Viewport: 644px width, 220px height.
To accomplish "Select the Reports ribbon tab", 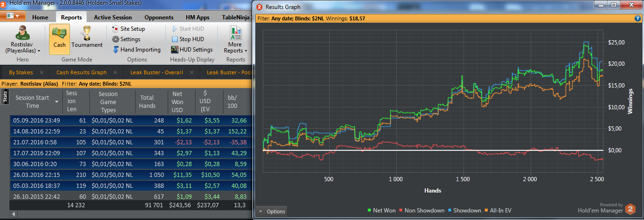I will coord(71,17).
